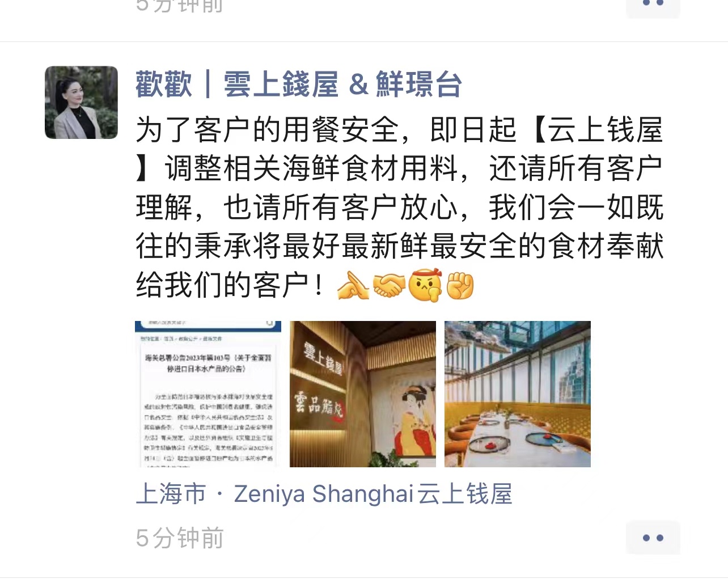Open the profile avatar photo of 歡歡

pyautogui.click(x=82, y=103)
